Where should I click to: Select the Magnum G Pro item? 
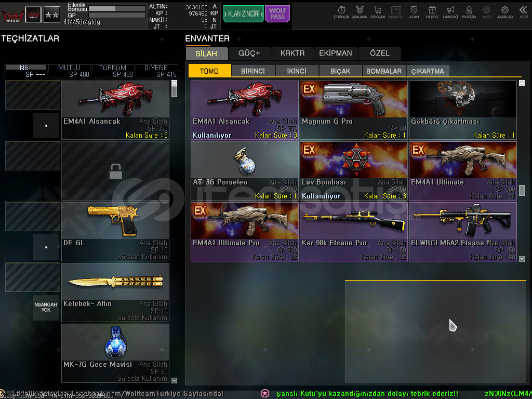[x=354, y=110]
